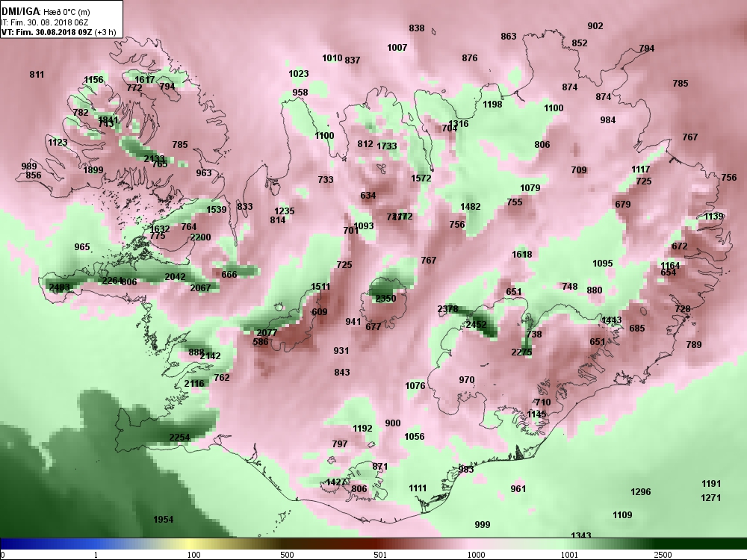Click the map value '1482'

tap(470, 207)
